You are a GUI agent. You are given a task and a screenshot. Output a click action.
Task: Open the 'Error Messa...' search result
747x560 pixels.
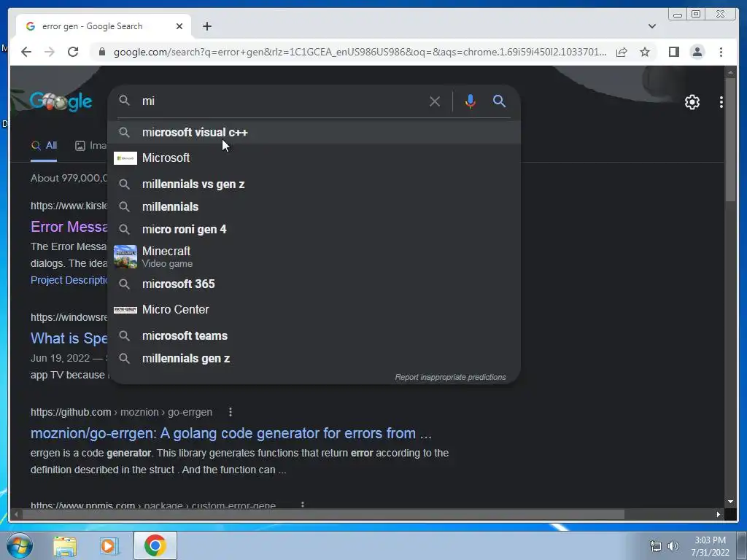[69, 227]
